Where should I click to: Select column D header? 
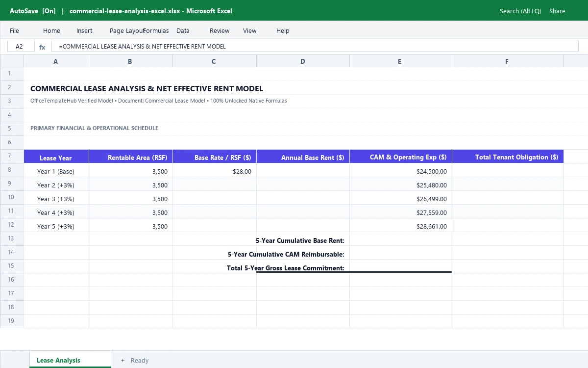[x=303, y=61]
